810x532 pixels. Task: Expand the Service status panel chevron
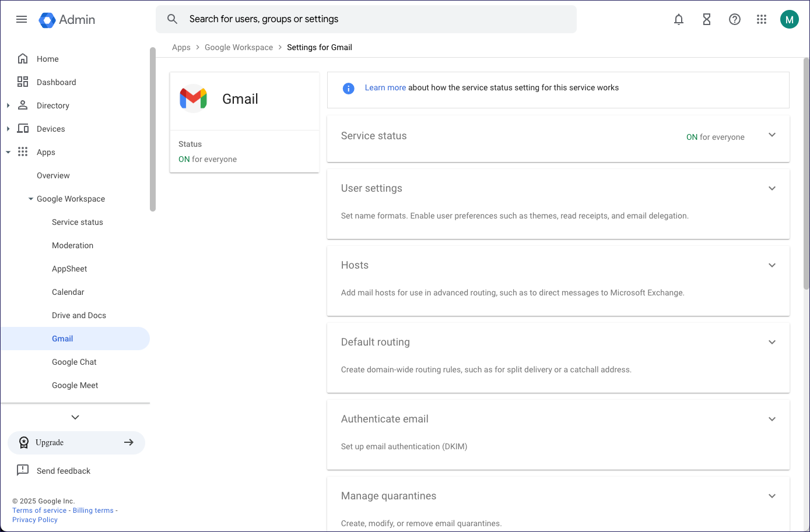(x=772, y=135)
